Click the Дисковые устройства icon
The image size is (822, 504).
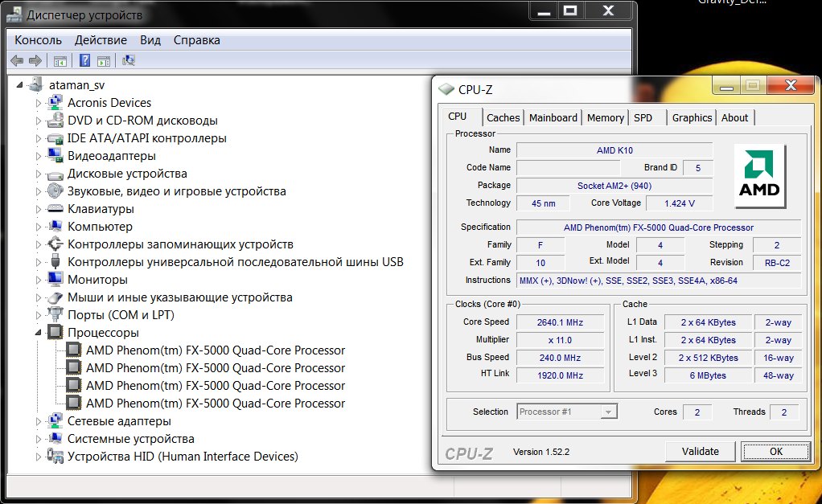(x=55, y=174)
